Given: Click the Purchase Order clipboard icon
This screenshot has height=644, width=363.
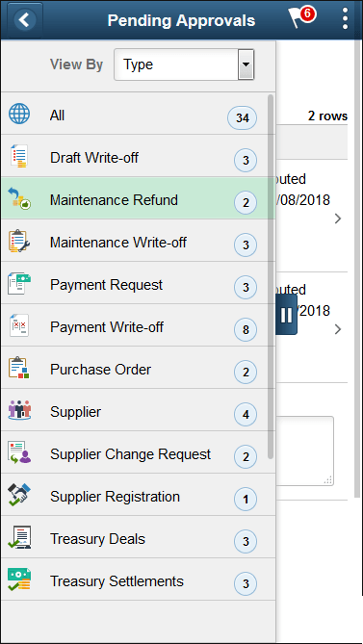Looking at the screenshot, I should [x=19, y=368].
